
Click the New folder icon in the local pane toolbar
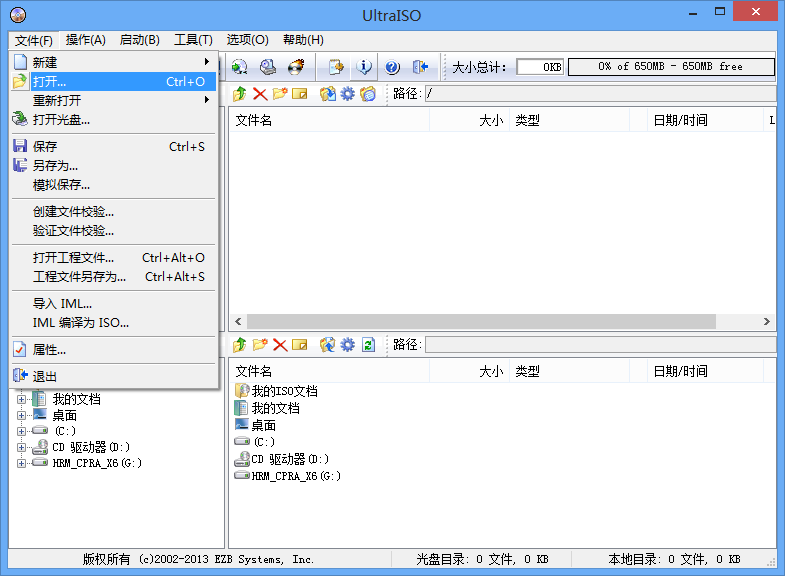coord(260,345)
